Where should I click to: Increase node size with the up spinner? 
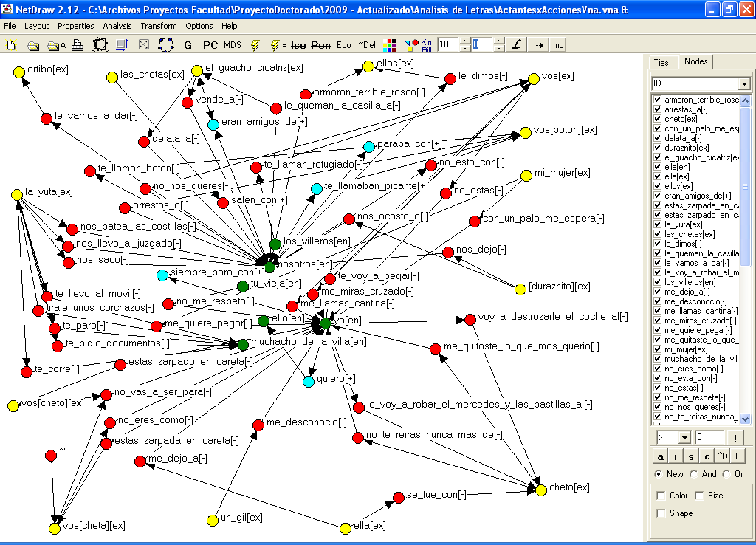(464, 41)
